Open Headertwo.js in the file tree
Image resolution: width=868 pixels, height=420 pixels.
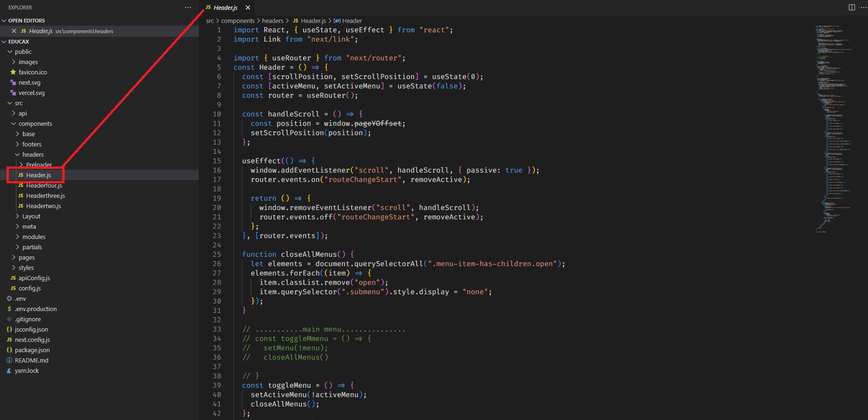(x=43, y=206)
